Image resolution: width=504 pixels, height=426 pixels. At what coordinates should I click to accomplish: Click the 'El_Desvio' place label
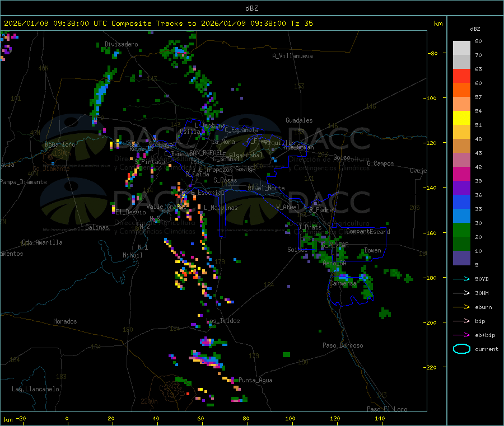pos(131,212)
